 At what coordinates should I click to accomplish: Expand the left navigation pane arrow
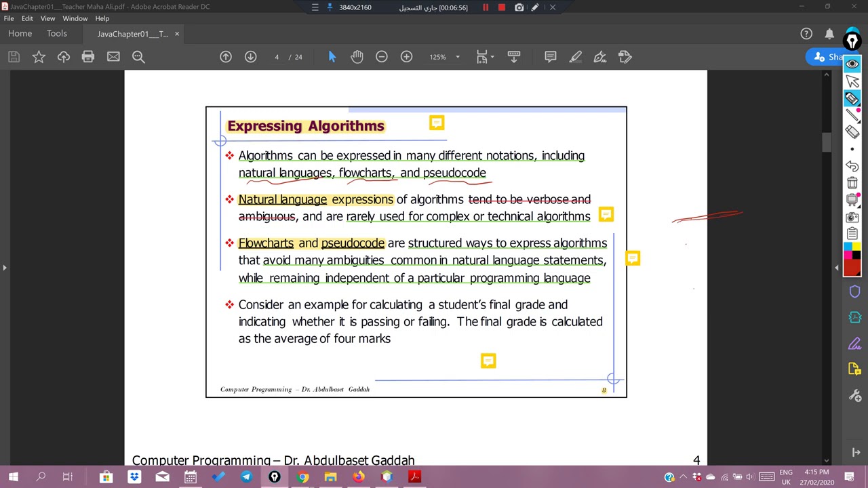coord(4,268)
